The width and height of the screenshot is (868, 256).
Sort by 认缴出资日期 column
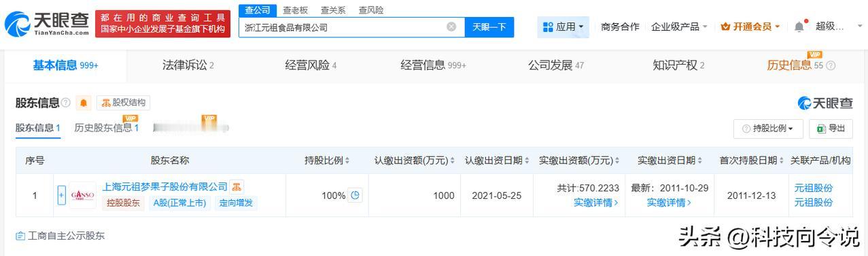(497, 161)
